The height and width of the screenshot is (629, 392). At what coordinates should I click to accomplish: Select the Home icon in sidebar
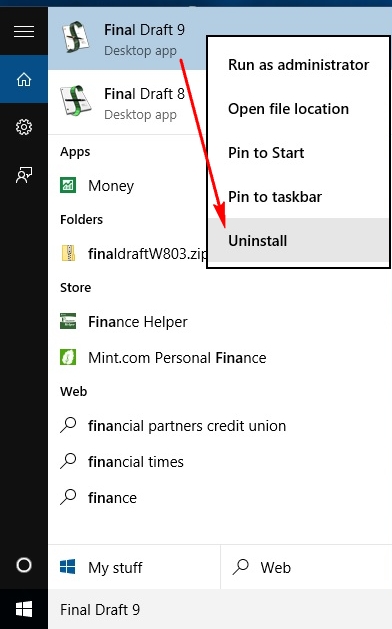pyautogui.click(x=24, y=79)
